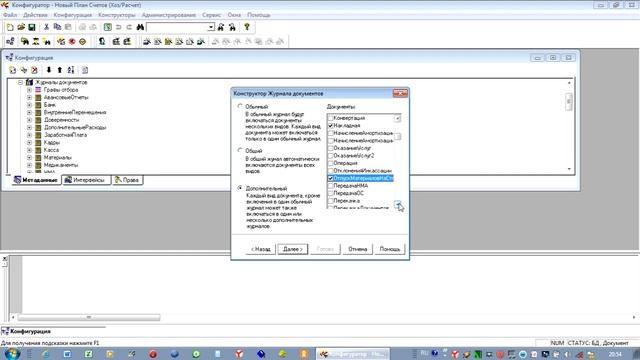The image size is (640, 360).
Task: Click the horizontal scrollbar in messages pane
Action: pyautogui.click(x=89, y=317)
